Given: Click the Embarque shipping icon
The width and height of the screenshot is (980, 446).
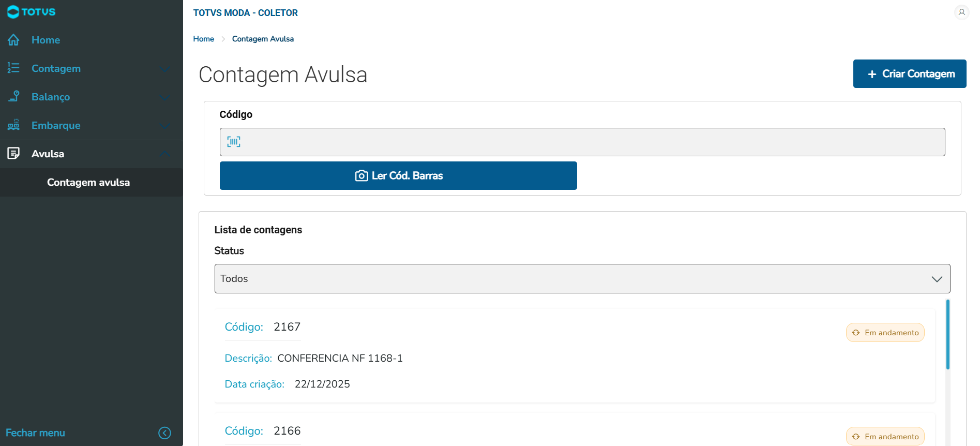Looking at the screenshot, I should tap(13, 125).
